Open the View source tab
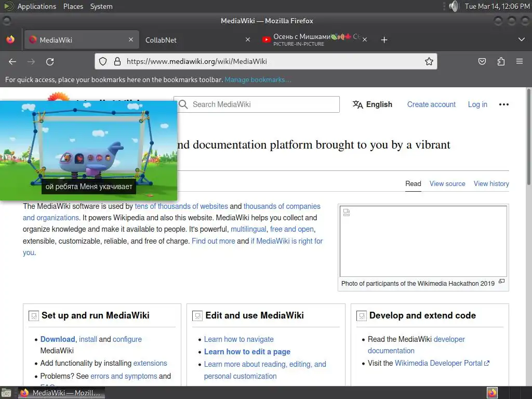Screen dimensions: 532x399 (447, 183)
